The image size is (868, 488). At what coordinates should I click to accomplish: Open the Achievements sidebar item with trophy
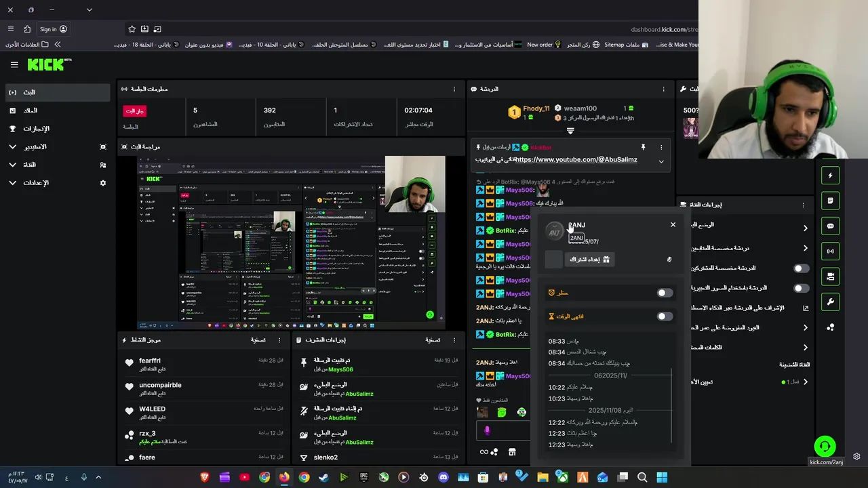point(58,129)
